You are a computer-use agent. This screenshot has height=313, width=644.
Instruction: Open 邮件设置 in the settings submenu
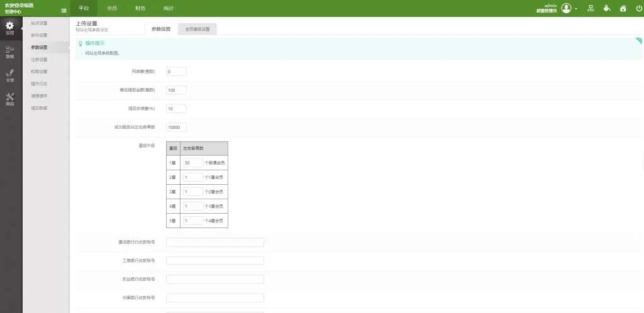pyautogui.click(x=39, y=35)
